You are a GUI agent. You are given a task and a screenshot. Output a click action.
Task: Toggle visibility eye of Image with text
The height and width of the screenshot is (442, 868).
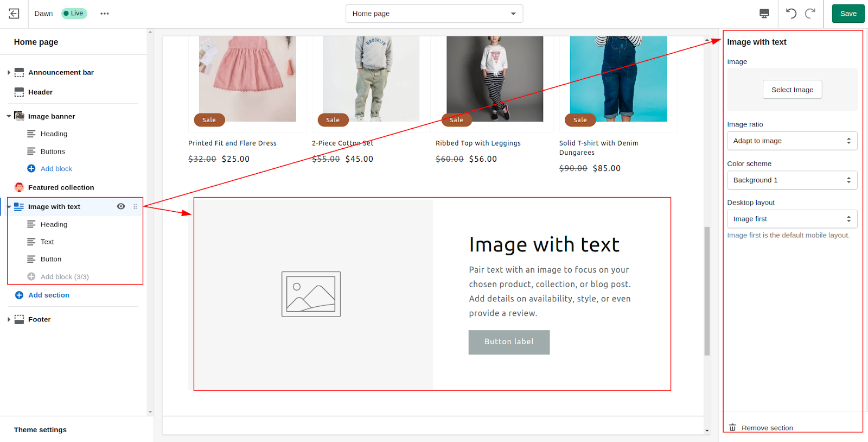[x=121, y=206]
